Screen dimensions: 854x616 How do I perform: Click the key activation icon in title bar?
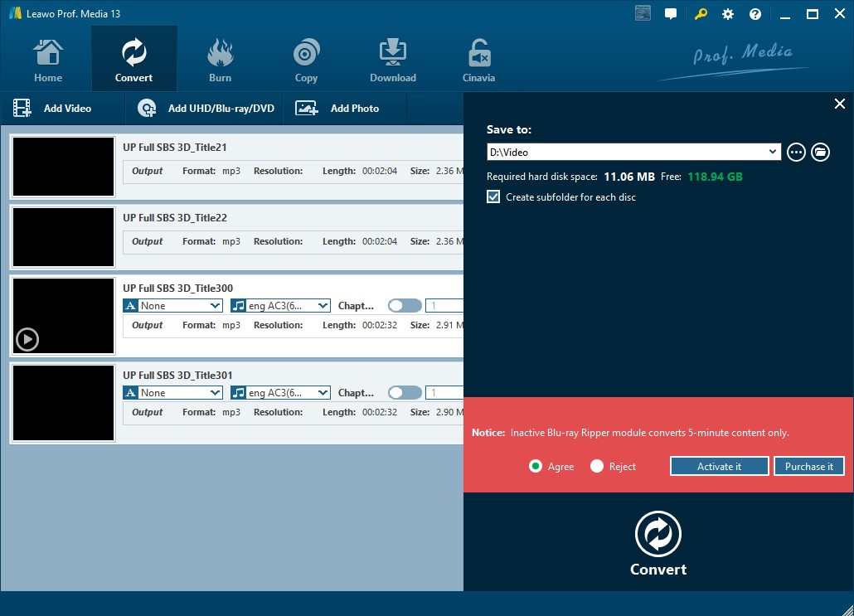tap(701, 14)
